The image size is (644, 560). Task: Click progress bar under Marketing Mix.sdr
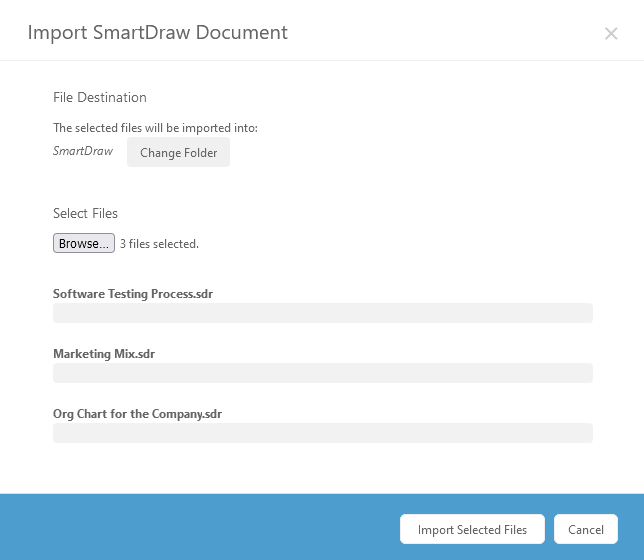pos(322,373)
